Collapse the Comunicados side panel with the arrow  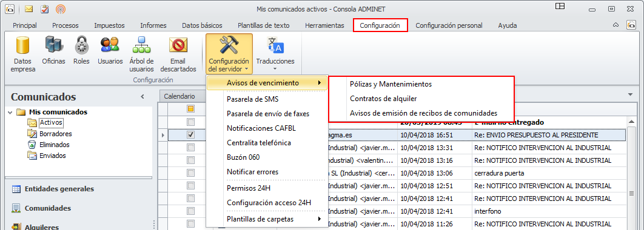[142, 97]
